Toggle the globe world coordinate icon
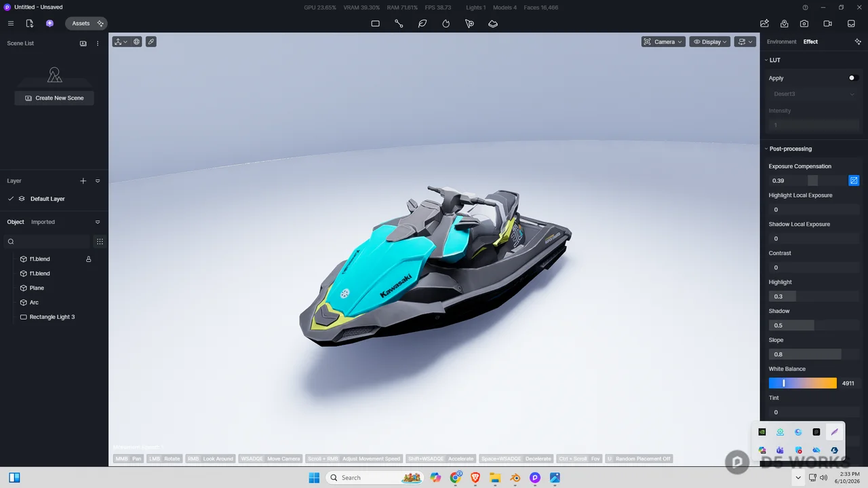The height and width of the screenshot is (488, 868). (x=136, y=41)
